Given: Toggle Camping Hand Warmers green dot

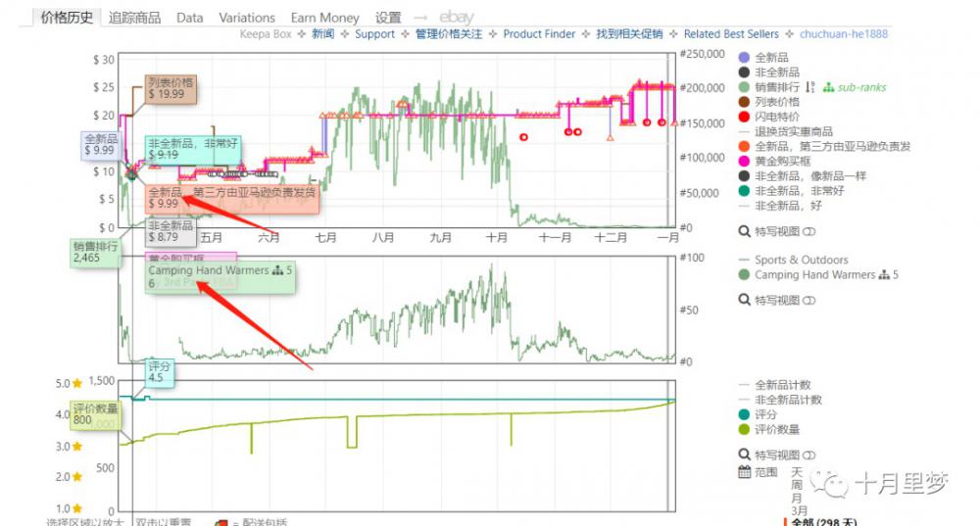Looking at the screenshot, I should click(744, 275).
